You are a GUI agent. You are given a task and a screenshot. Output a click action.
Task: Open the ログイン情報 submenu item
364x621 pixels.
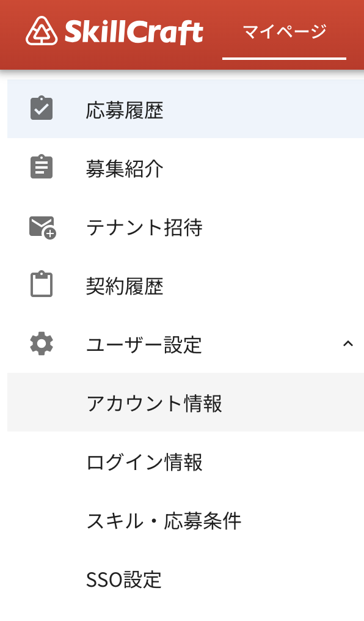[x=186, y=461]
